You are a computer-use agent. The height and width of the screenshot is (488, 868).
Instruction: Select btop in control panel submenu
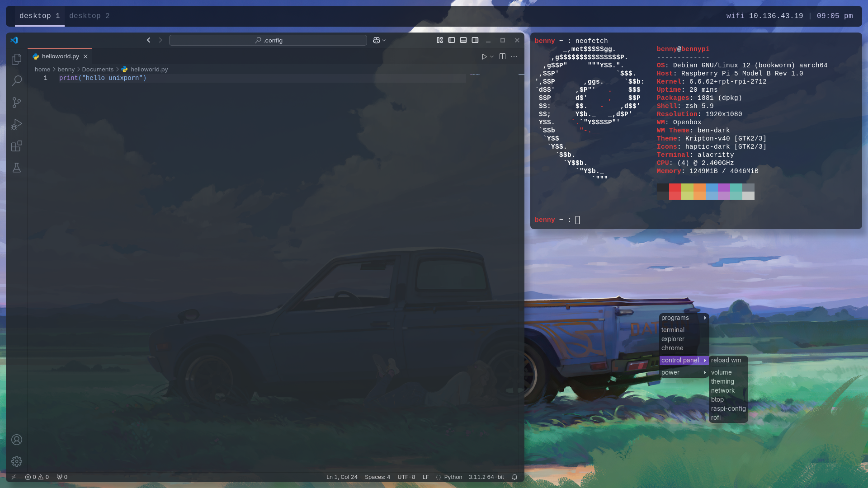[x=728, y=399]
